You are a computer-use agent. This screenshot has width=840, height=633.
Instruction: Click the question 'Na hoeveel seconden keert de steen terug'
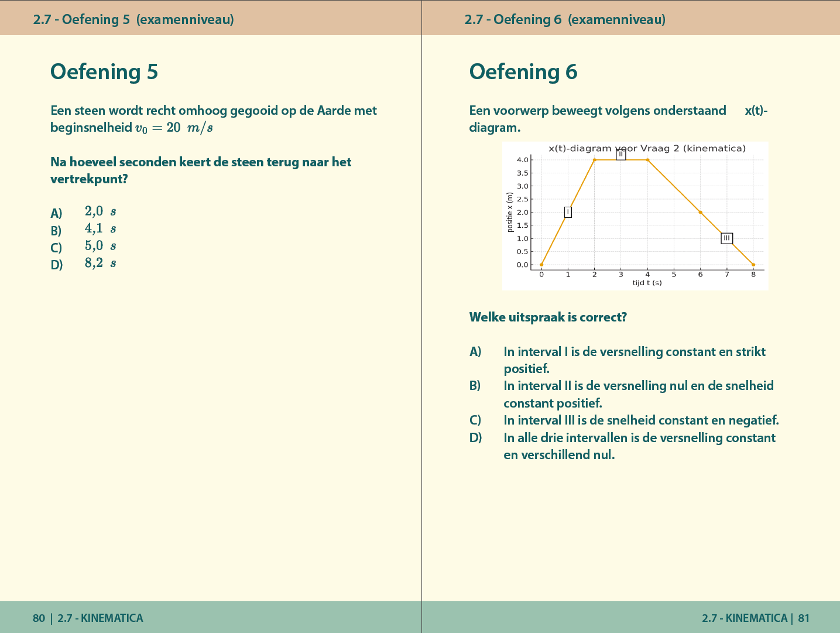tap(201, 170)
